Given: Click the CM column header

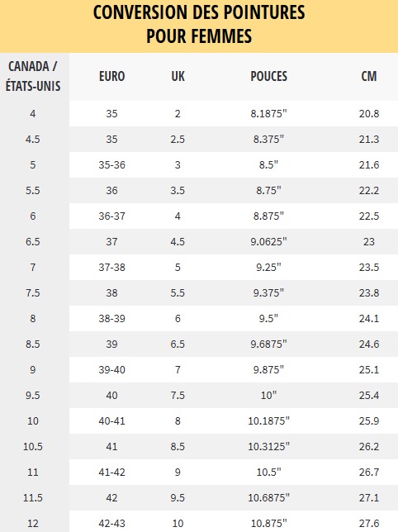Looking at the screenshot, I should click(369, 76).
